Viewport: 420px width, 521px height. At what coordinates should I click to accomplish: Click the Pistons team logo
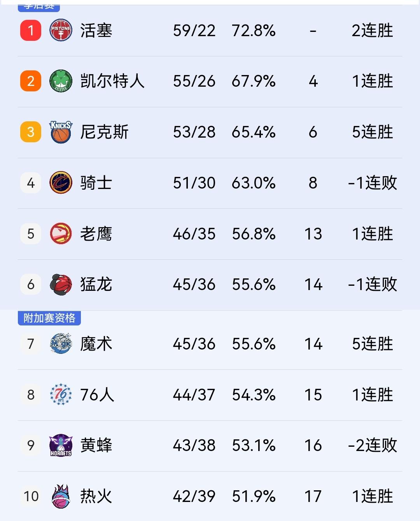click(61, 31)
